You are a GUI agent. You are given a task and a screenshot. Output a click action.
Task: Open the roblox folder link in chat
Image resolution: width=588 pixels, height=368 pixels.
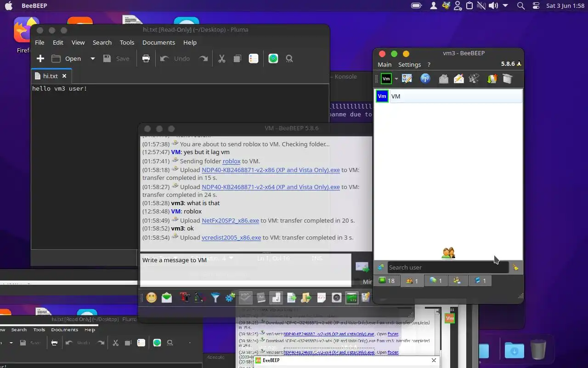coord(232,161)
